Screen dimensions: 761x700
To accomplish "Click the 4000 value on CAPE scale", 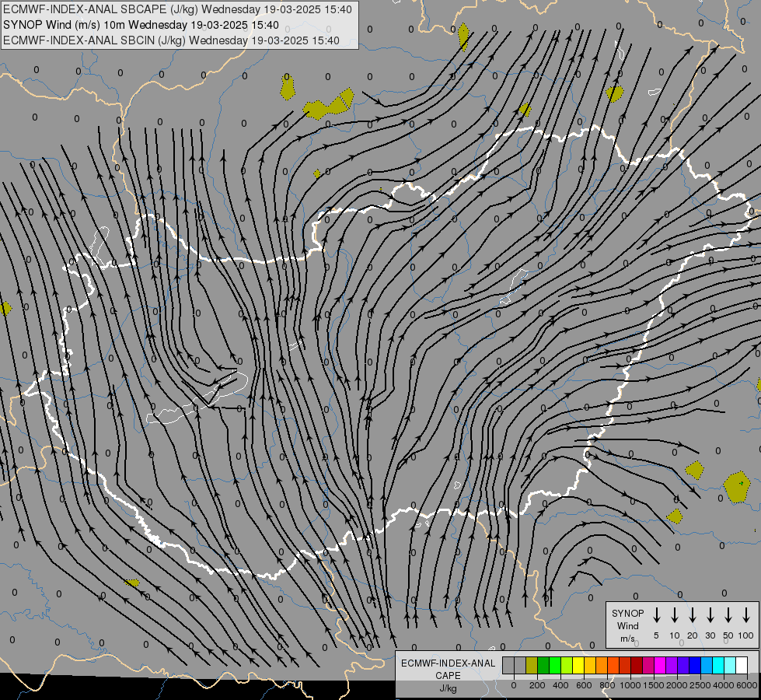I will 724,685.
